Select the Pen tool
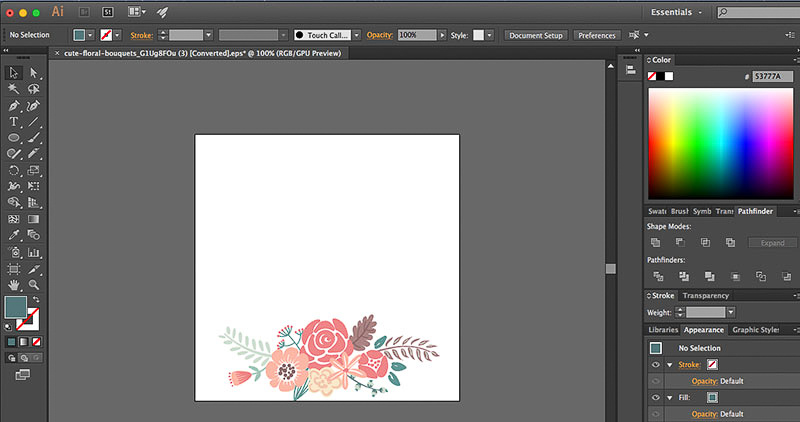 pos(14,106)
